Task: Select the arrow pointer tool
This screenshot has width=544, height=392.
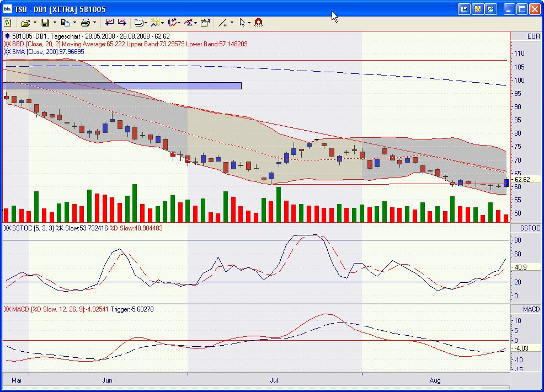Action: coord(242,23)
